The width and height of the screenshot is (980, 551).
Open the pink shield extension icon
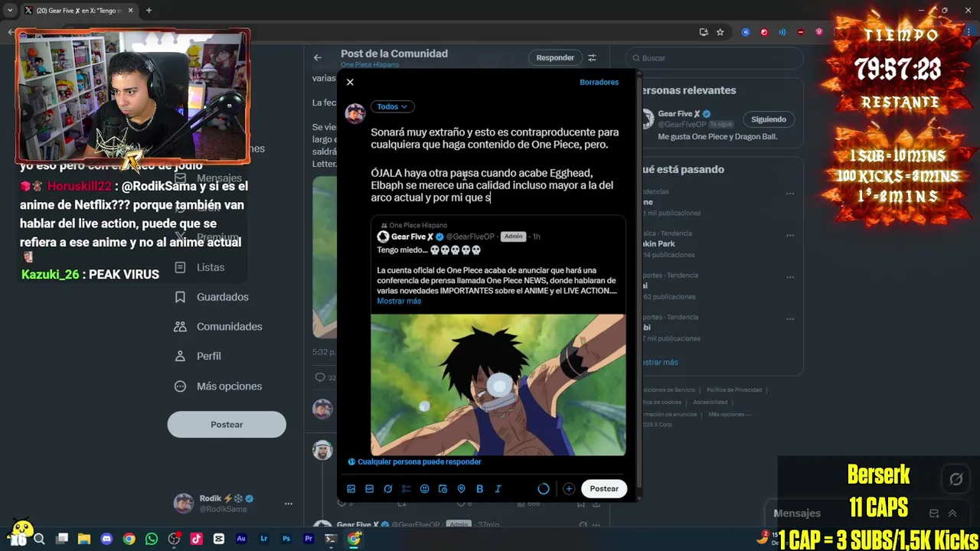[819, 32]
